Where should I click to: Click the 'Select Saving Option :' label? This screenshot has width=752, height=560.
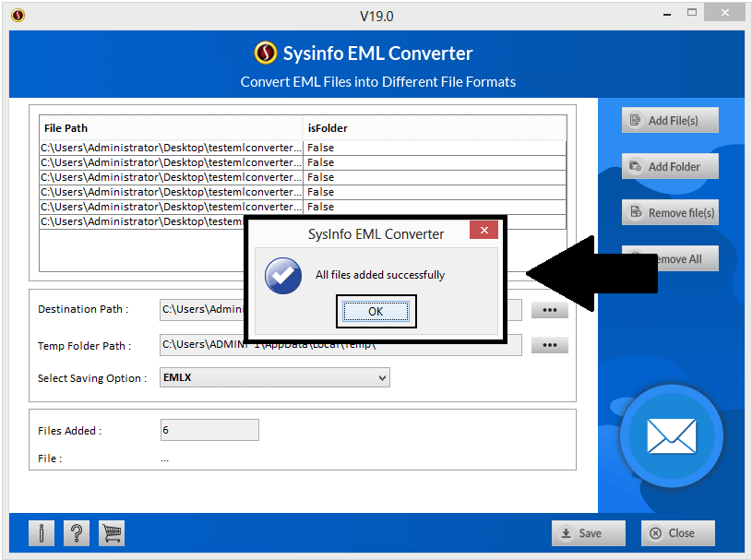pyautogui.click(x=92, y=378)
